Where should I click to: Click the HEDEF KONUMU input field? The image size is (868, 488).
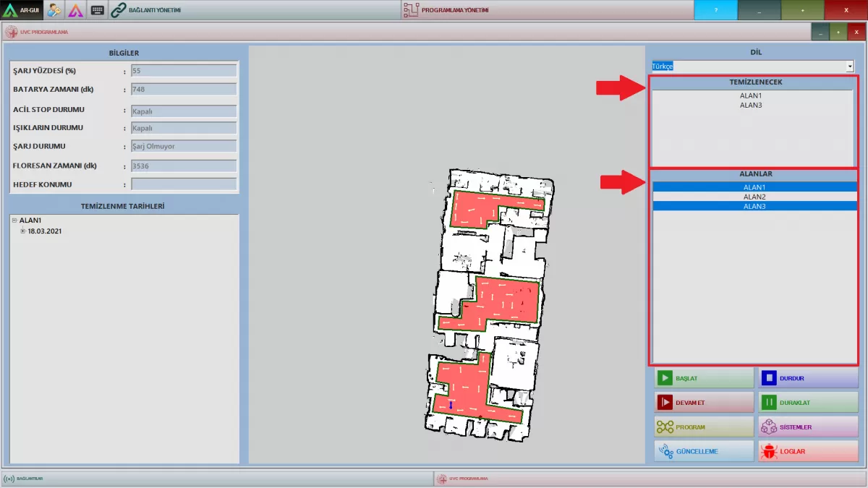(183, 184)
